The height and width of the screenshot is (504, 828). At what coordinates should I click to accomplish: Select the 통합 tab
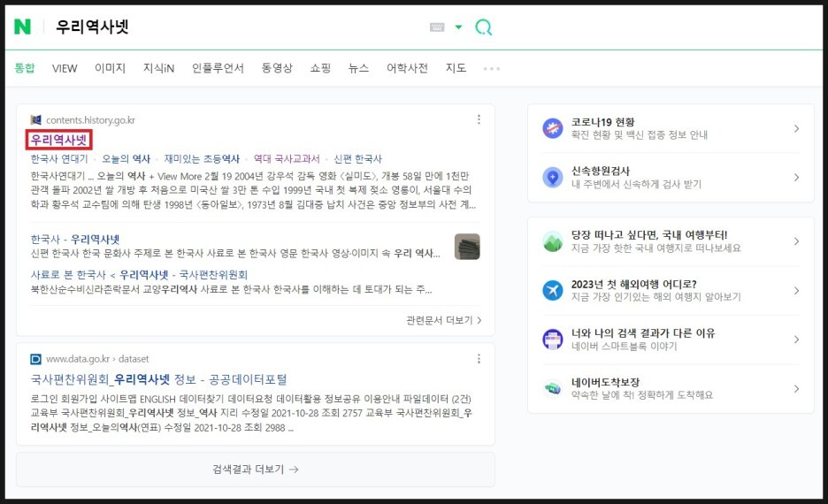pos(24,68)
